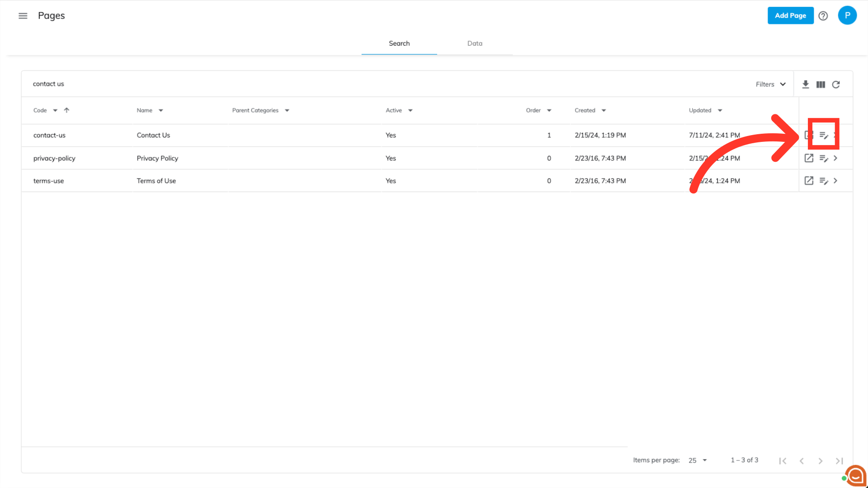The height and width of the screenshot is (488, 868).
Task: Edit the terms-use page via edit icon
Action: (824, 181)
